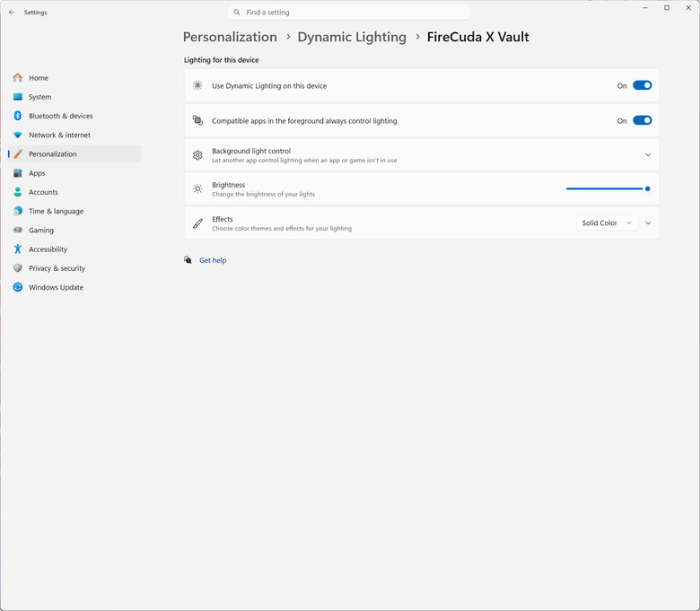Click the Accounts person icon
The image size is (700, 611).
click(17, 192)
